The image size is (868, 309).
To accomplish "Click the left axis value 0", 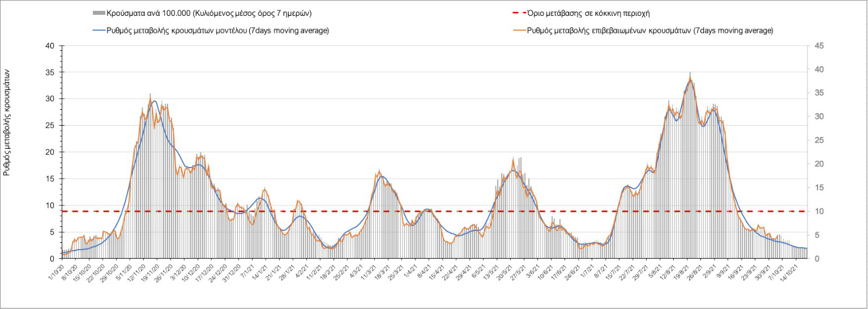I will coord(51,259).
